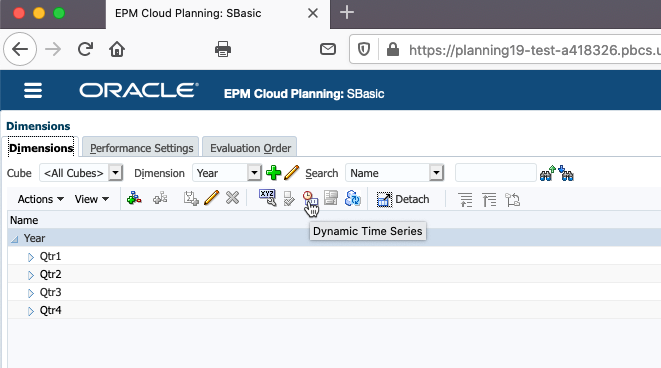The height and width of the screenshot is (368, 661).
Task: Edit dimension pencil icon next to Year dropdown
Action: click(x=291, y=173)
